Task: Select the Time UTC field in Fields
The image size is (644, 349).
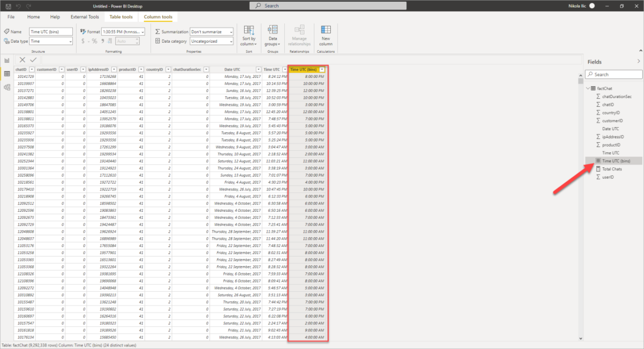Action: click(611, 153)
